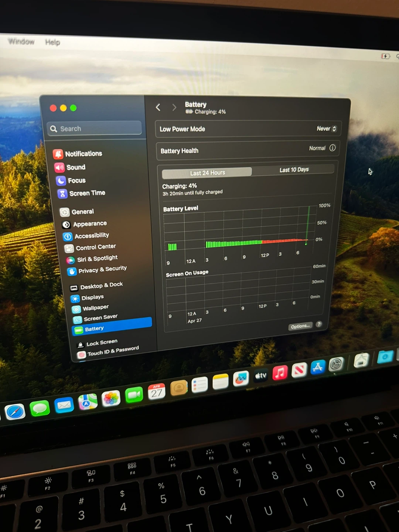Image resolution: width=399 pixels, height=532 pixels.
Task: Click the 'Screen On Usage' chart heading
Action: [187, 273]
